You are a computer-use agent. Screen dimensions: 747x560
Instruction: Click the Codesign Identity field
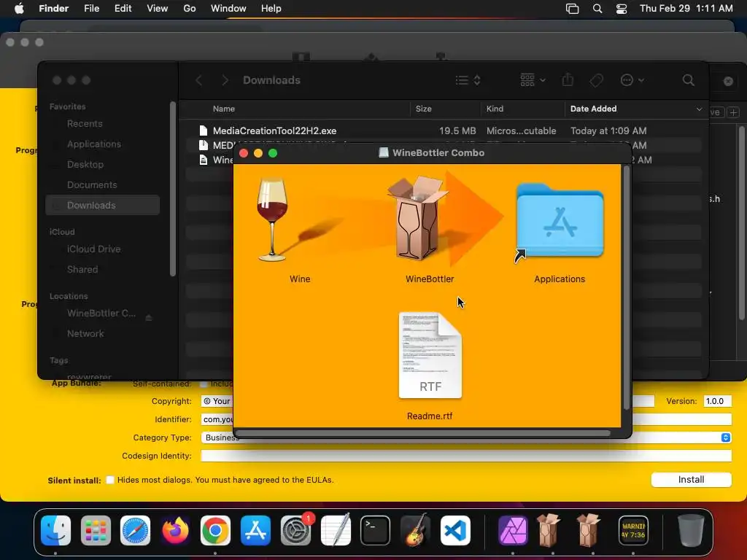(466, 456)
